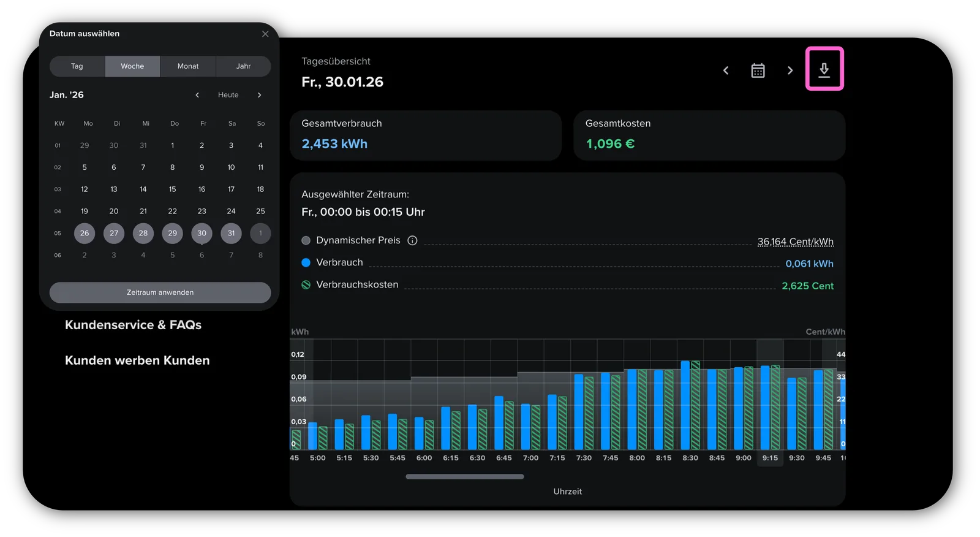
Task: Select the Jahr tab
Action: (243, 66)
